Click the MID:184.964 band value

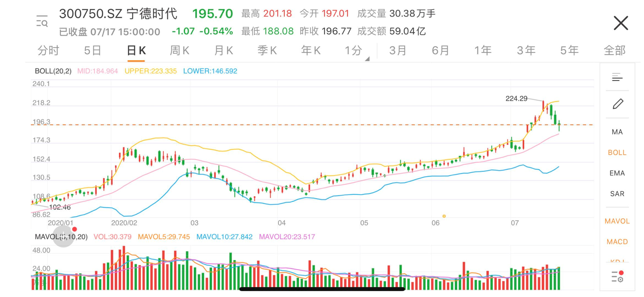97,71
